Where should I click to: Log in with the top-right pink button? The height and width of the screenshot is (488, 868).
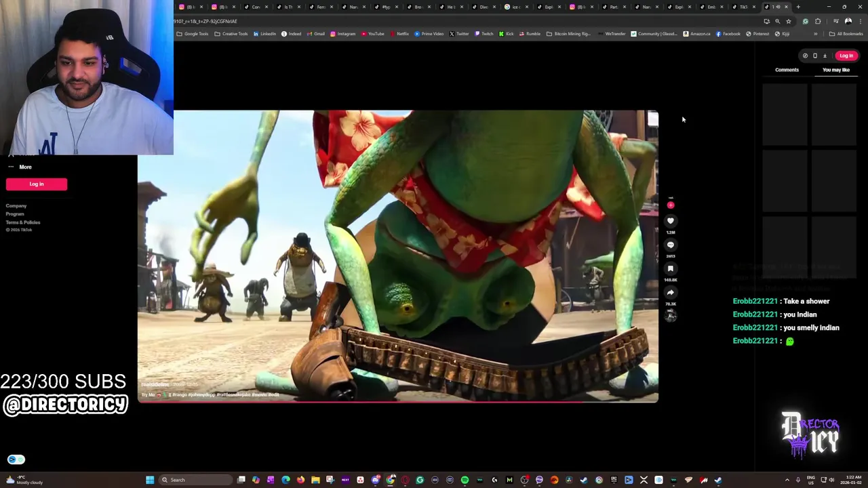click(846, 56)
